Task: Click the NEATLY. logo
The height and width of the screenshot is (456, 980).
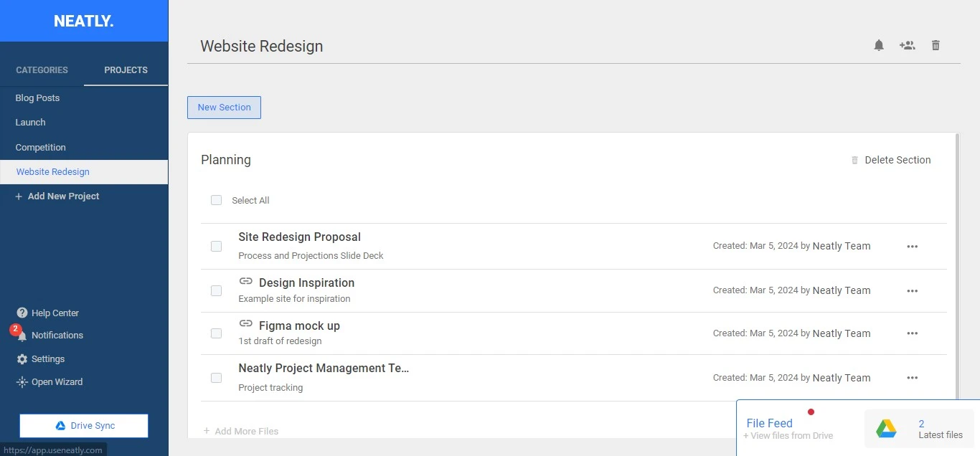Action: point(84,22)
